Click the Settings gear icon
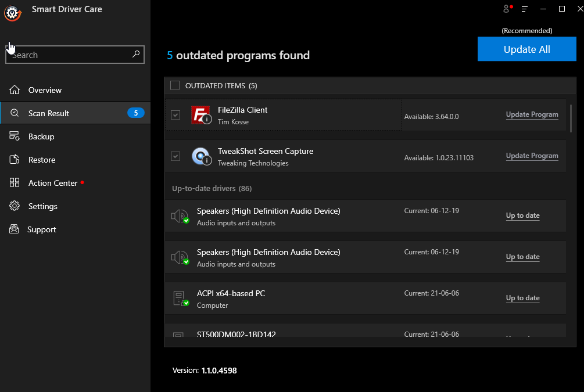 click(15, 206)
